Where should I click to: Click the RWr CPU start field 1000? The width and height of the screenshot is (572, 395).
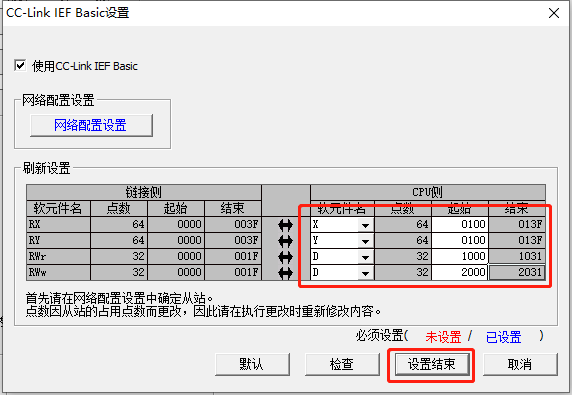460,256
